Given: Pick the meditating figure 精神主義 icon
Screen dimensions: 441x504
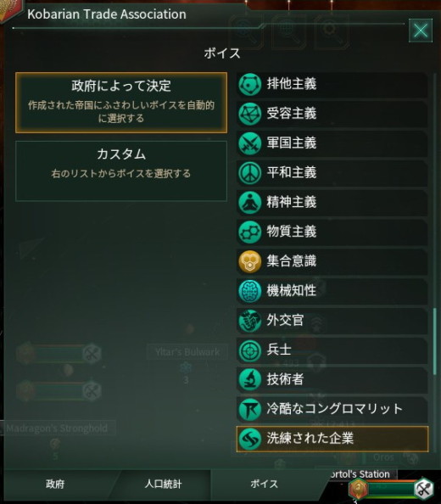Looking at the screenshot, I should [x=249, y=203].
